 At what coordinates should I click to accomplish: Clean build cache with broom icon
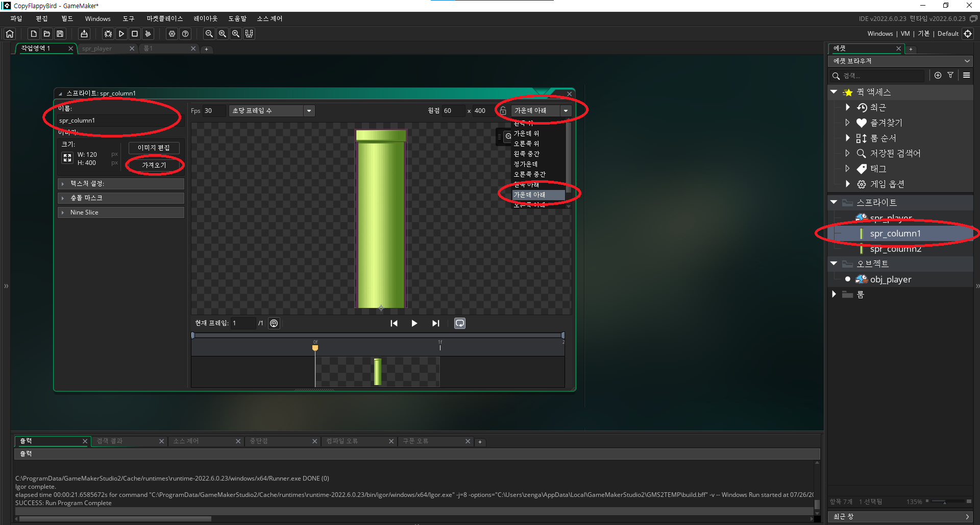point(148,34)
